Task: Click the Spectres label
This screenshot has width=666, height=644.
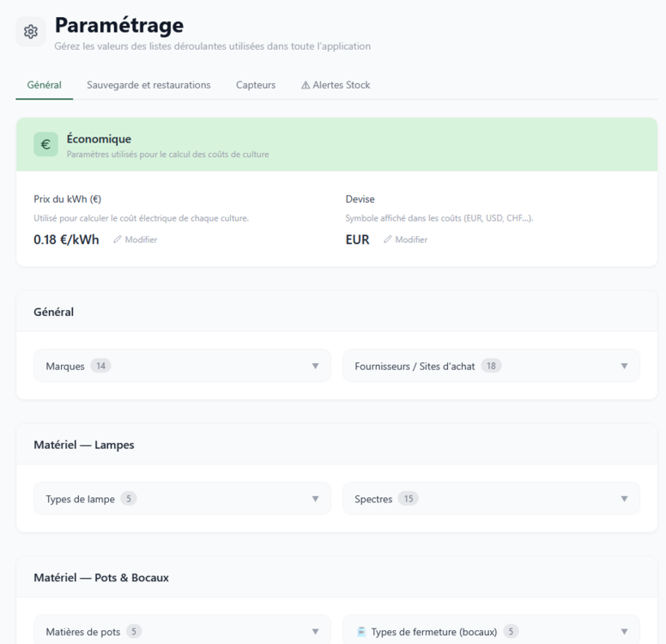Action: tap(373, 499)
